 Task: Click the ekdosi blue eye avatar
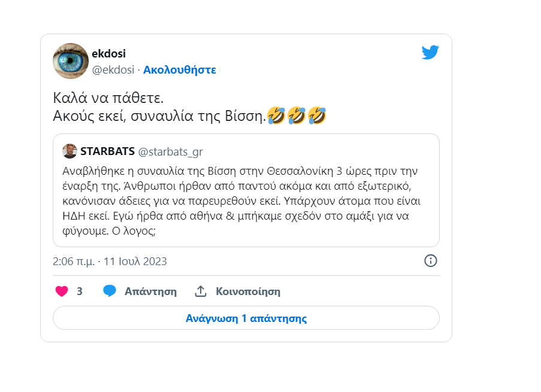pos(71,61)
